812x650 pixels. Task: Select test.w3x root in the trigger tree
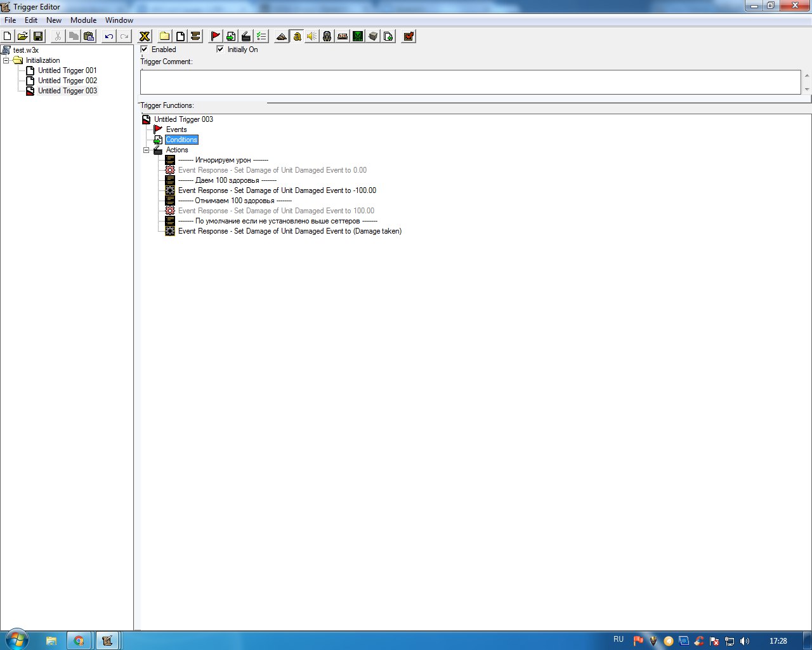click(26, 50)
